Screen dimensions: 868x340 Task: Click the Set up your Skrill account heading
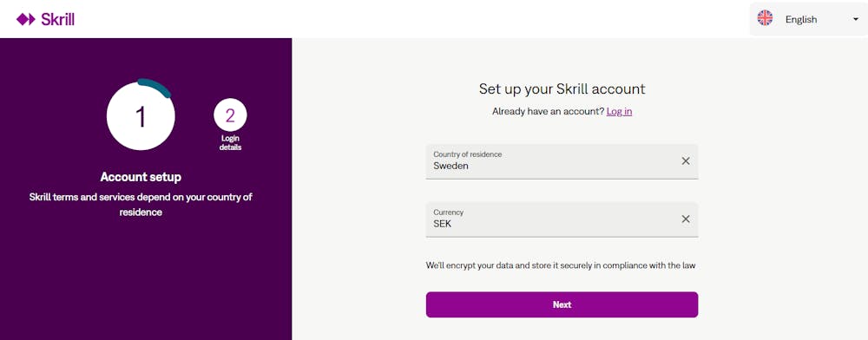click(562, 89)
